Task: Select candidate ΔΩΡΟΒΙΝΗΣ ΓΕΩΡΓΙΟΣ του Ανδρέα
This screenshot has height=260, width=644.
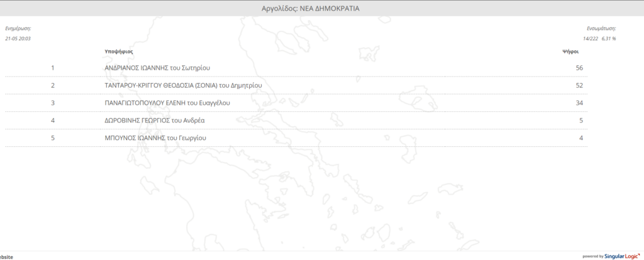Action: pyautogui.click(x=155, y=121)
